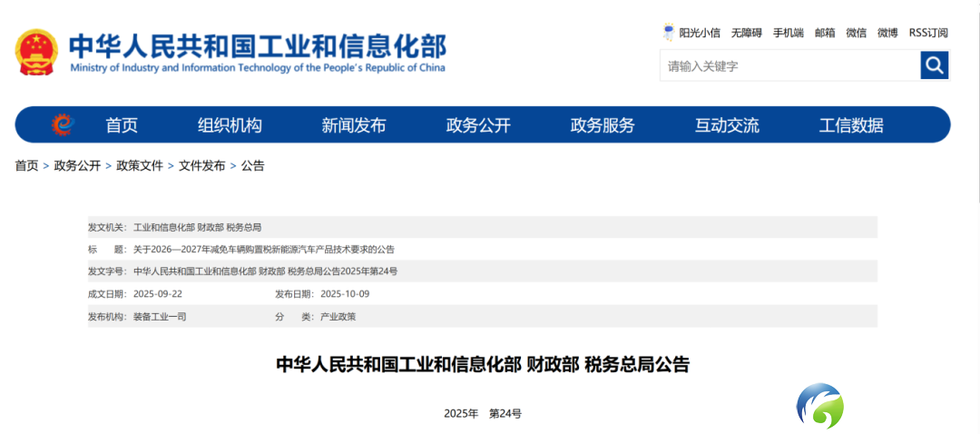Click 政策文件 in the breadcrumb

click(x=140, y=166)
